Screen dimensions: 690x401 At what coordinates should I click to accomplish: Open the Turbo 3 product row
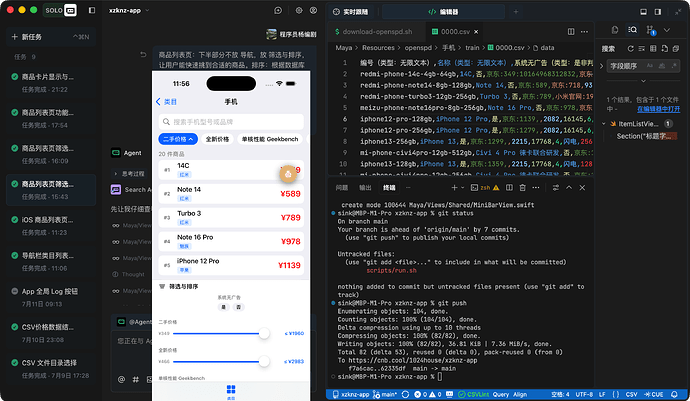coord(231,217)
